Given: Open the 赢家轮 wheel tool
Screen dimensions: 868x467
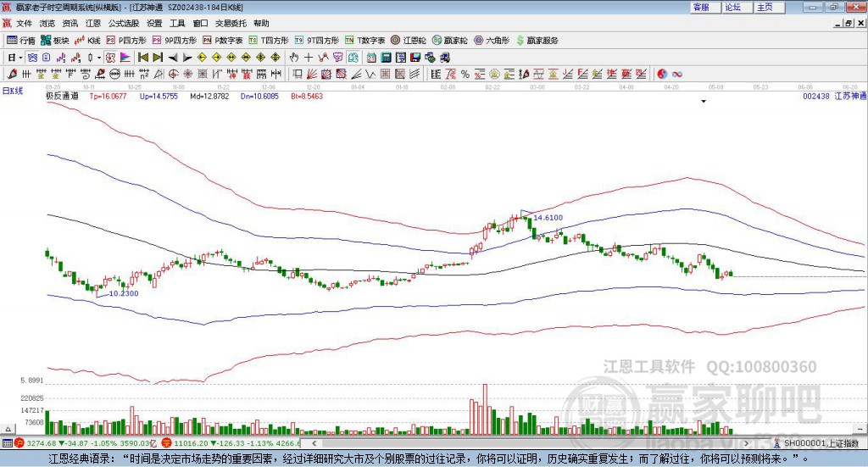Looking at the screenshot, I should coord(449,41).
